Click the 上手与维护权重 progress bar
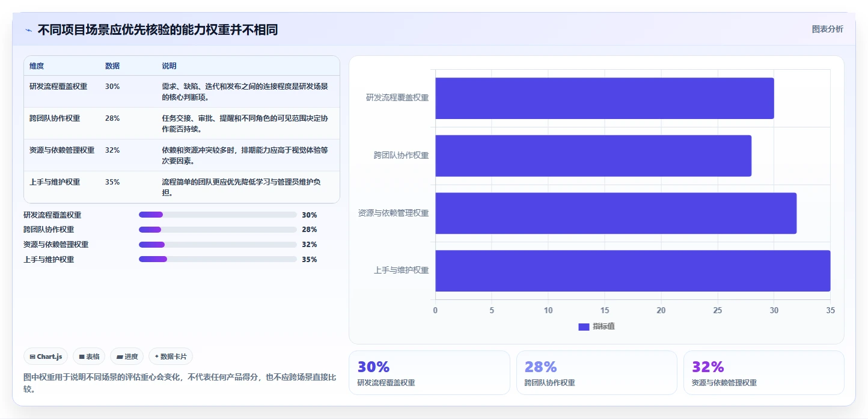 (x=218, y=260)
